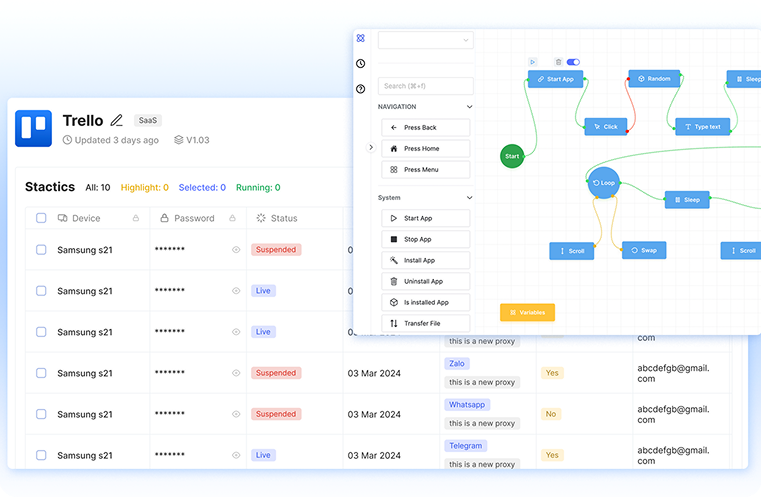This screenshot has height=497, width=761.
Task: Filter by Selected: 0
Action: [202, 187]
